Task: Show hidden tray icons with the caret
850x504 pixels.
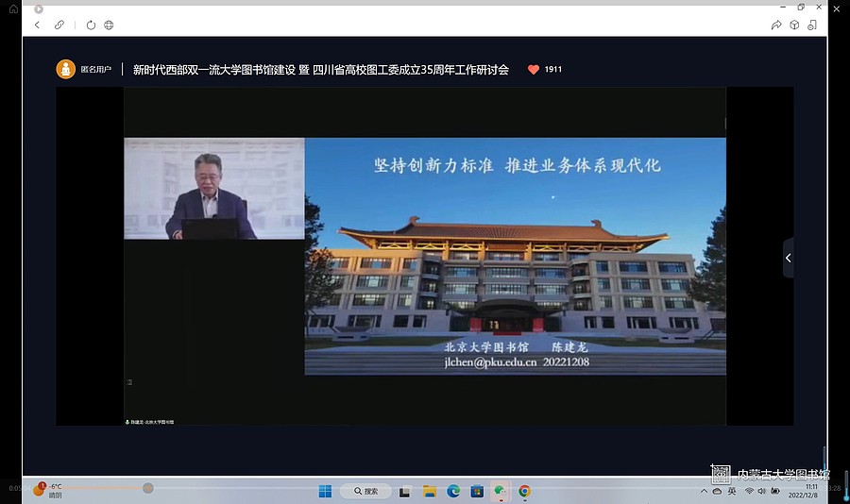Action: (x=704, y=491)
